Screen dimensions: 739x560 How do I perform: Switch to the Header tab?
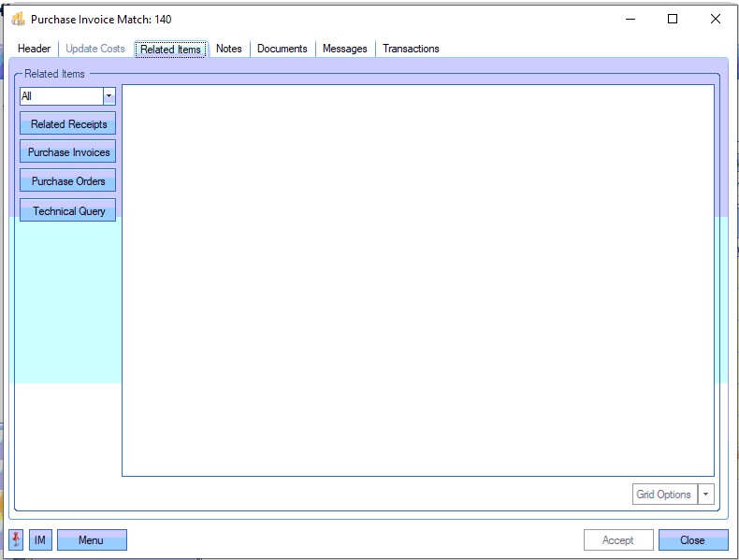coord(34,49)
